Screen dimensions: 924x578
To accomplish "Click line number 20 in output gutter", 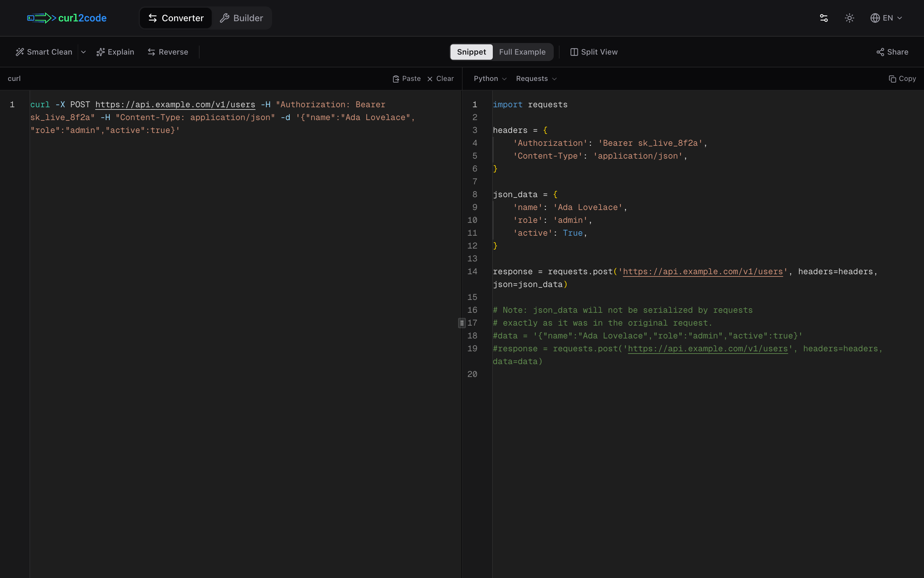I will 472,375.
